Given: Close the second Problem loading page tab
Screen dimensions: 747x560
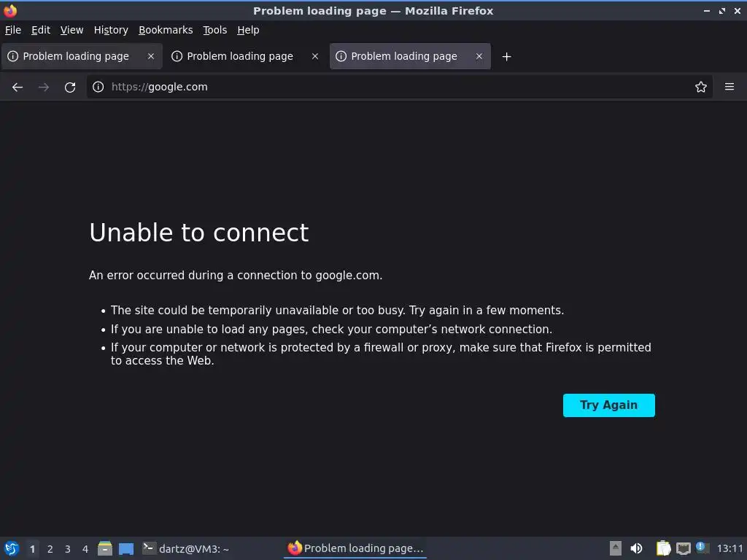Looking at the screenshot, I should point(315,56).
